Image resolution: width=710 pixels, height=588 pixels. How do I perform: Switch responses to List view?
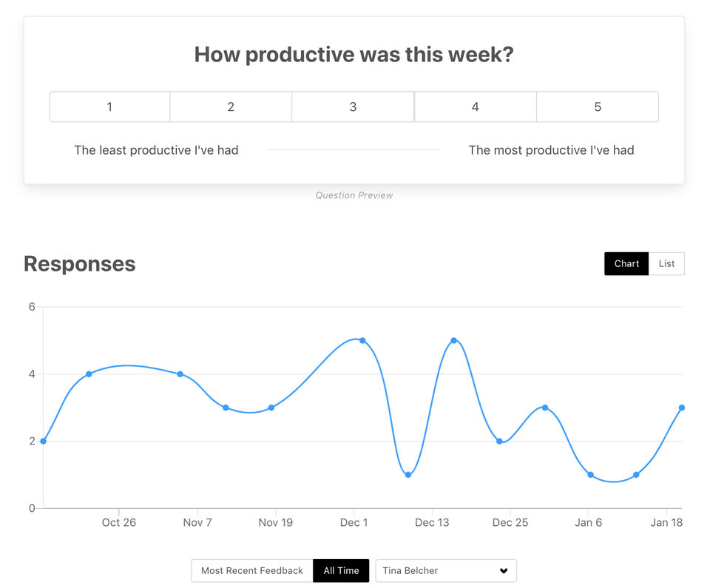click(x=666, y=264)
